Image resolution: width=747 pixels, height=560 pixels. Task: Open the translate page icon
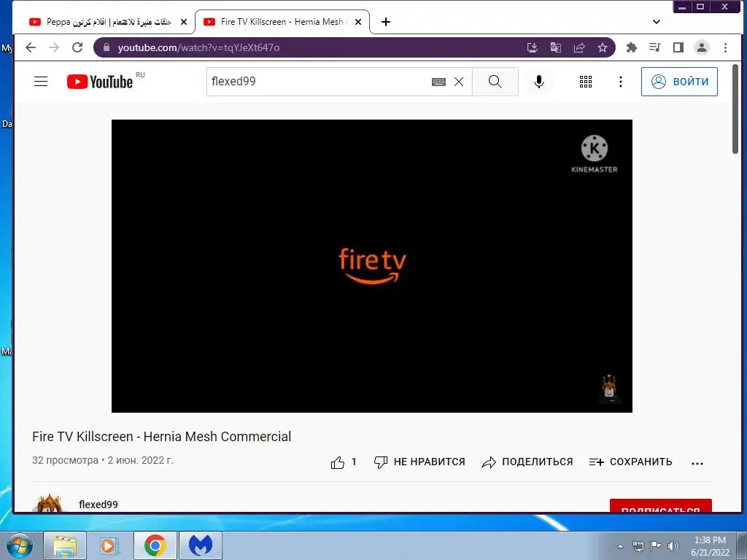pos(555,47)
